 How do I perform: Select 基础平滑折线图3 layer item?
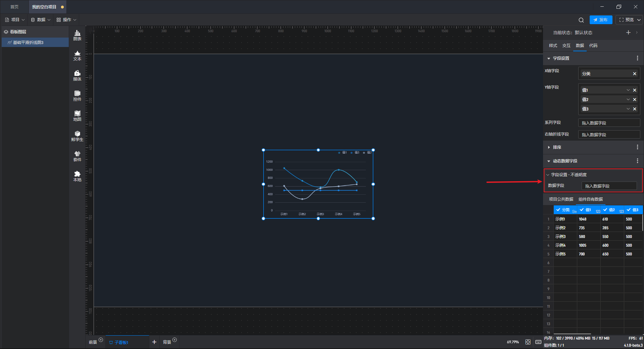click(35, 43)
